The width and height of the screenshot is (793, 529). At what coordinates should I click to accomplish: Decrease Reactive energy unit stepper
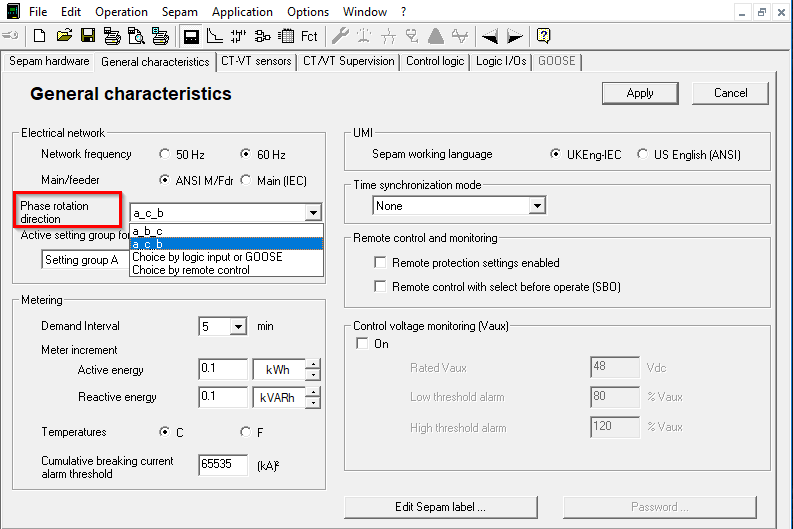click(314, 403)
